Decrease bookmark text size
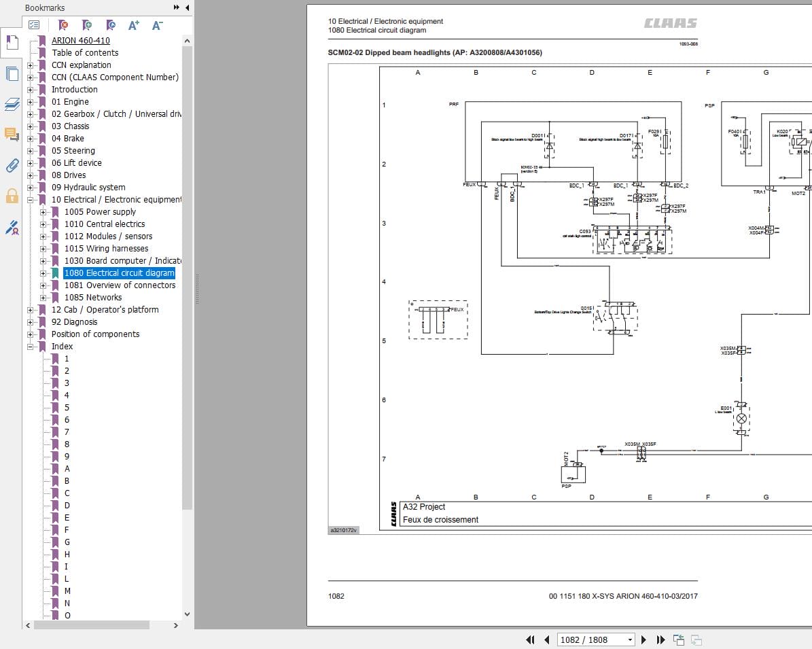Image resolution: width=812 pixels, height=649 pixels. pyautogui.click(x=158, y=25)
